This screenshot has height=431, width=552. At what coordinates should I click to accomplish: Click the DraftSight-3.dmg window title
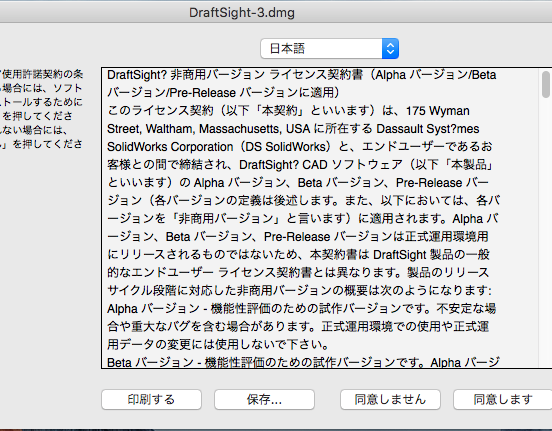(x=242, y=13)
